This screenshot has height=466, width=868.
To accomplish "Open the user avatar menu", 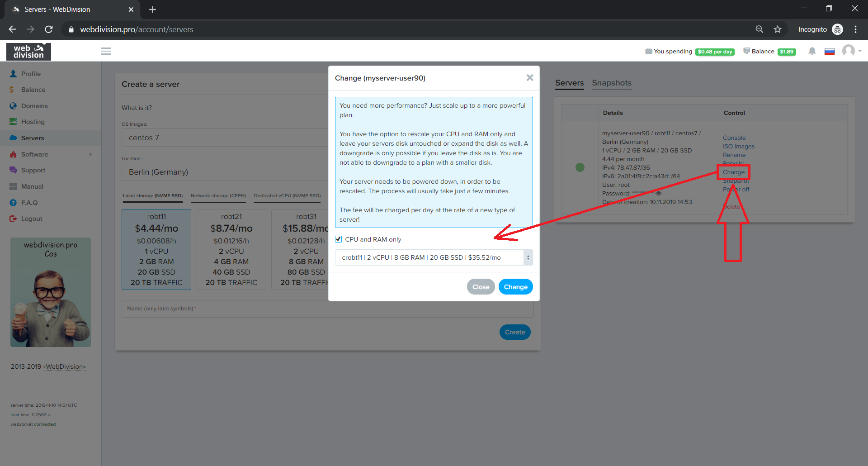I will (x=849, y=51).
